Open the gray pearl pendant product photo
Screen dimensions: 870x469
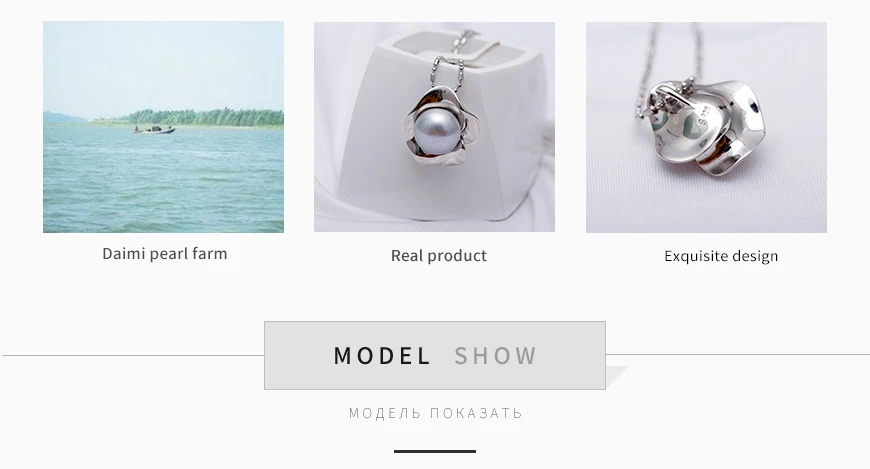(434, 127)
